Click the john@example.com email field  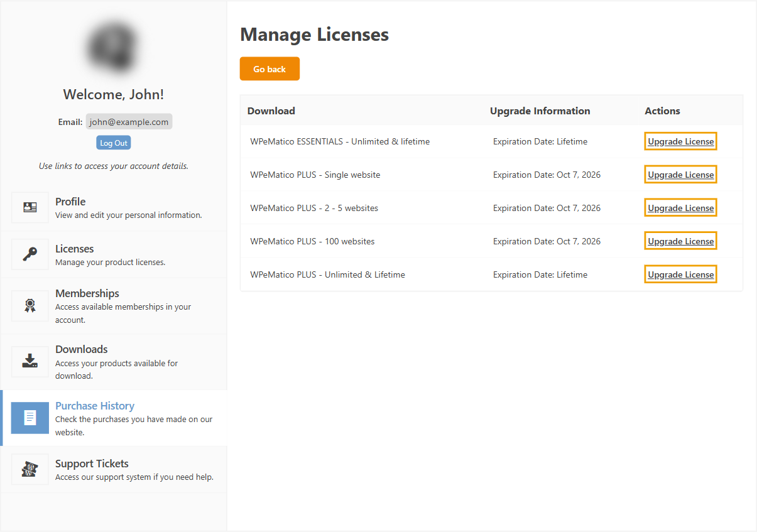129,122
